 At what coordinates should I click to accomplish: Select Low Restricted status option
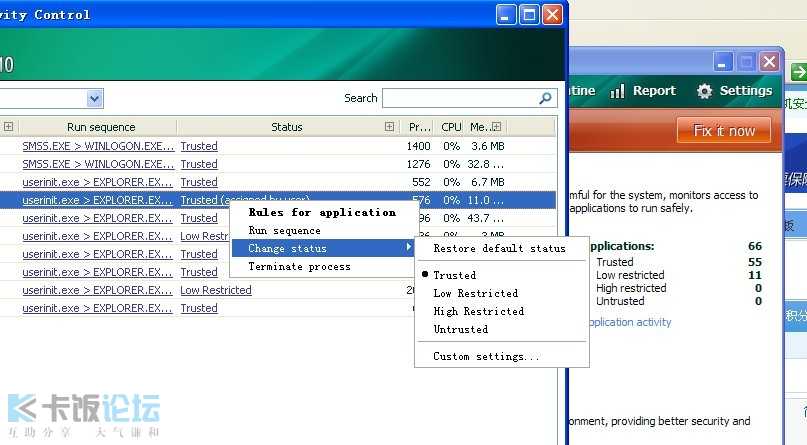tap(476, 293)
